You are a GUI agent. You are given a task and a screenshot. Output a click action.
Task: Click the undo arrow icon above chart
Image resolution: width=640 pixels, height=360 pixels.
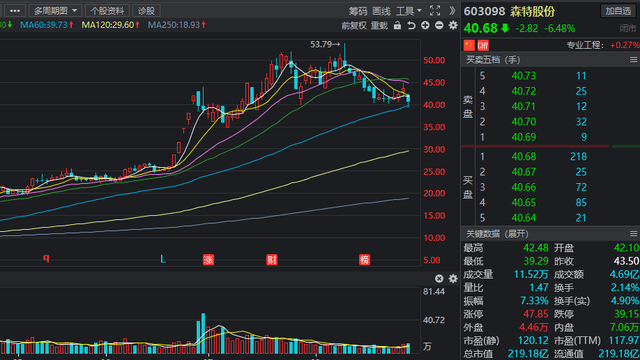click(x=411, y=26)
